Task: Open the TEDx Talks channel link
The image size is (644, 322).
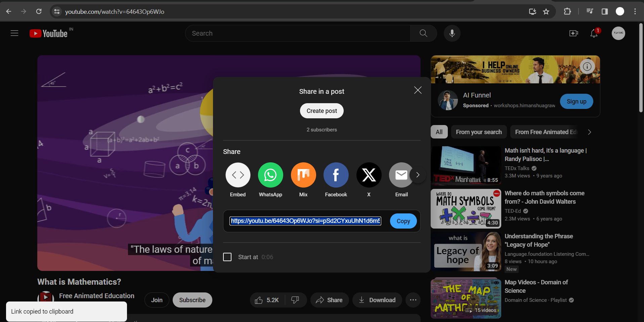Action: pyautogui.click(x=517, y=168)
